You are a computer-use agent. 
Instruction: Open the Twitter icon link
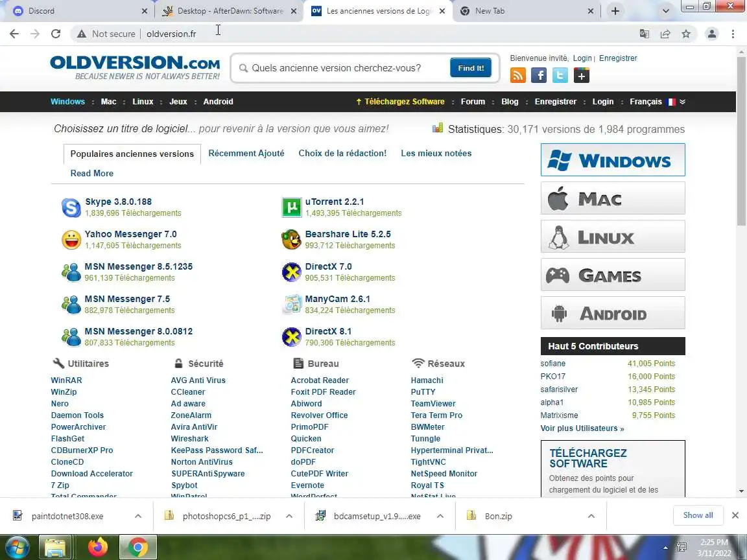(560, 75)
